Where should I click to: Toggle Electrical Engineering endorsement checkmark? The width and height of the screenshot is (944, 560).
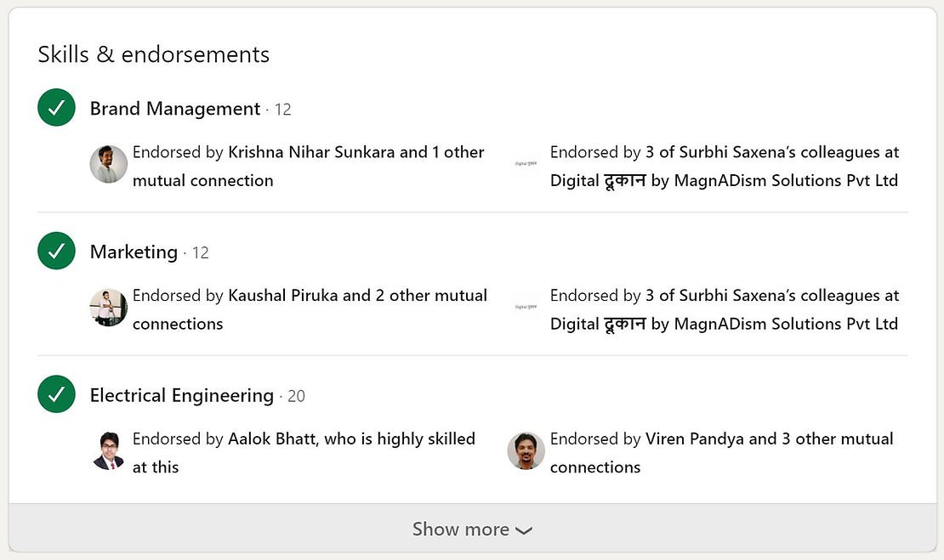tap(57, 395)
